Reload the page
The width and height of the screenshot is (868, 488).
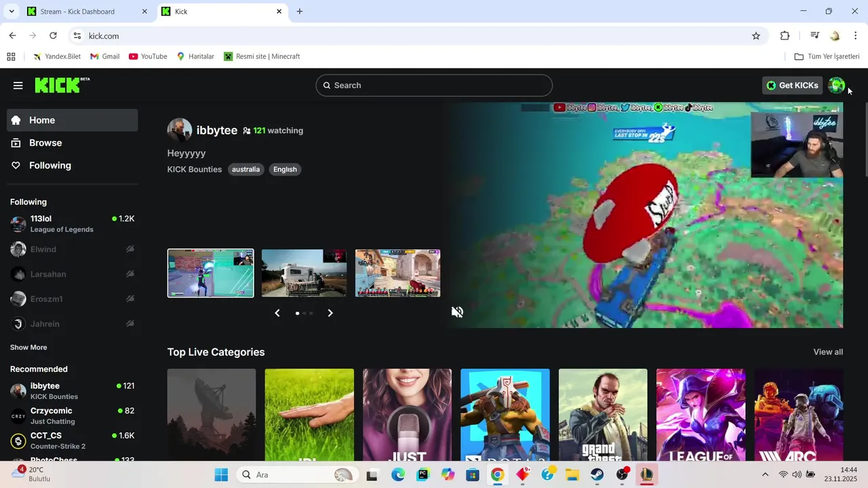coord(53,36)
